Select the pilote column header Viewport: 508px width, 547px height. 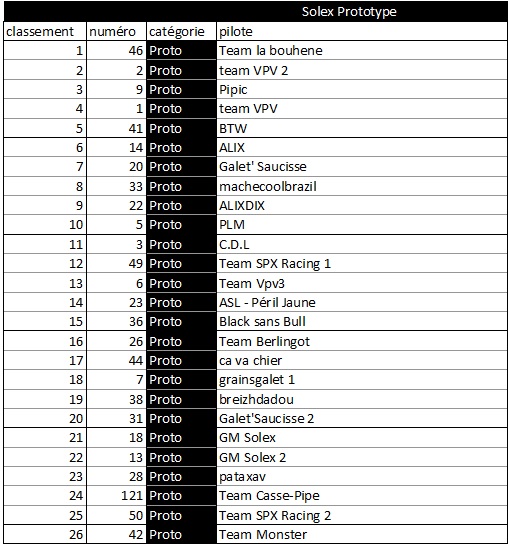click(x=362, y=31)
